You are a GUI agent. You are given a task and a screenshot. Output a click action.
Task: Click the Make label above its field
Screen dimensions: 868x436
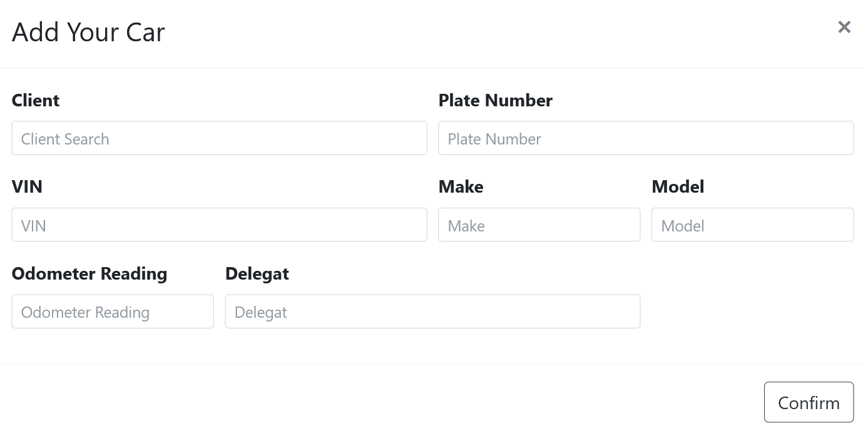click(462, 186)
